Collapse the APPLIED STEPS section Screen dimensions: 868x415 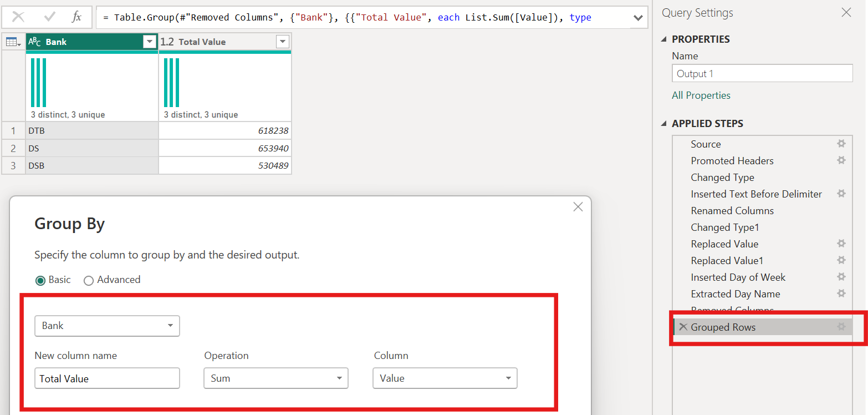665,124
